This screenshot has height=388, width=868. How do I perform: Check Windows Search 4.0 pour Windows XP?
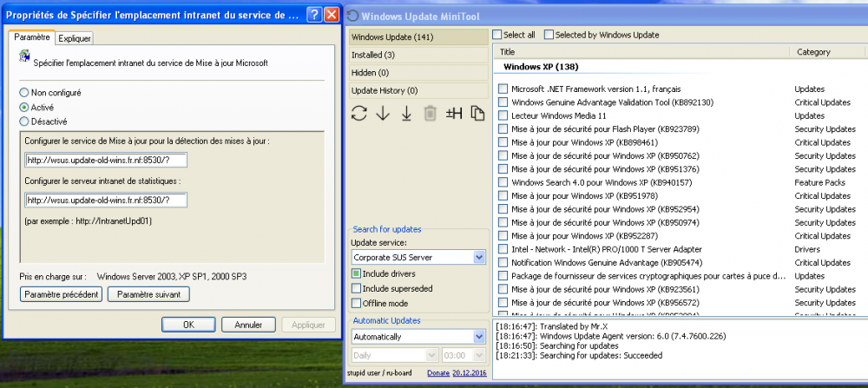coord(503,182)
